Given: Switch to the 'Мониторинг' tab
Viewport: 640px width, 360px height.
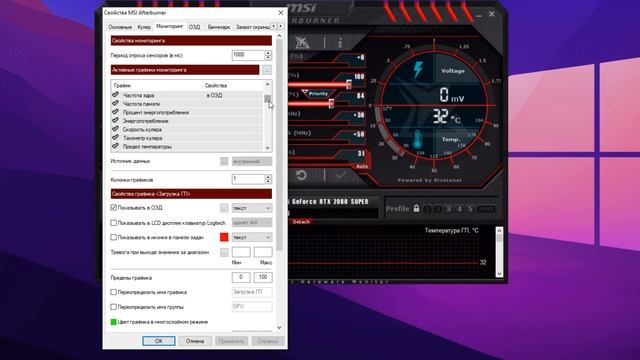Looking at the screenshot, I should pyautogui.click(x=170, y=26).
